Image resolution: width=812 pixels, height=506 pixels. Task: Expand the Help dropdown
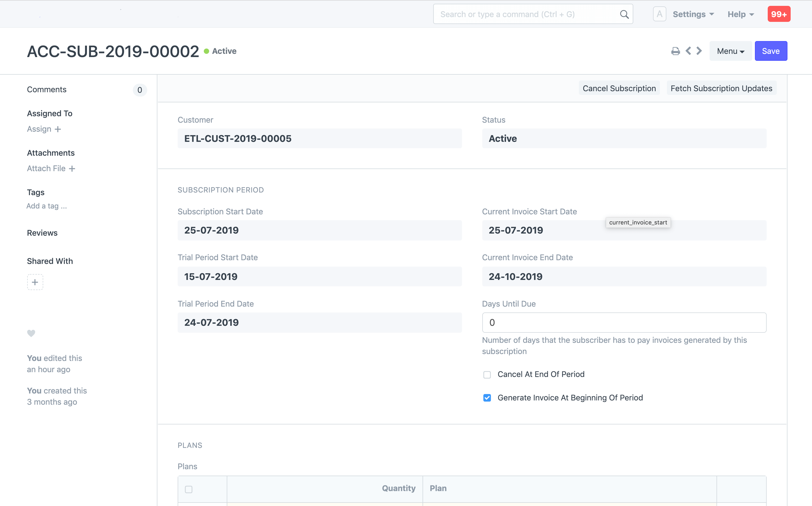[x=740, y=14]
